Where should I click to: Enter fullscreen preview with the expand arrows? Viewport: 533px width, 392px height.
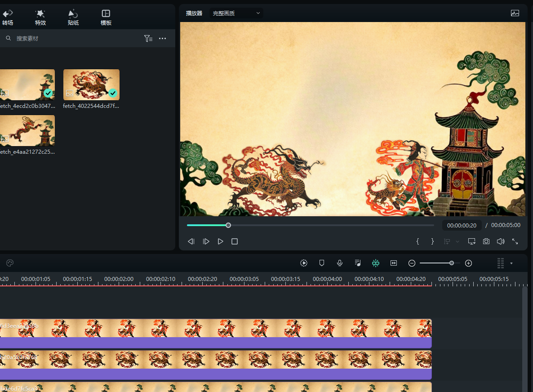(x=515, y=241)
